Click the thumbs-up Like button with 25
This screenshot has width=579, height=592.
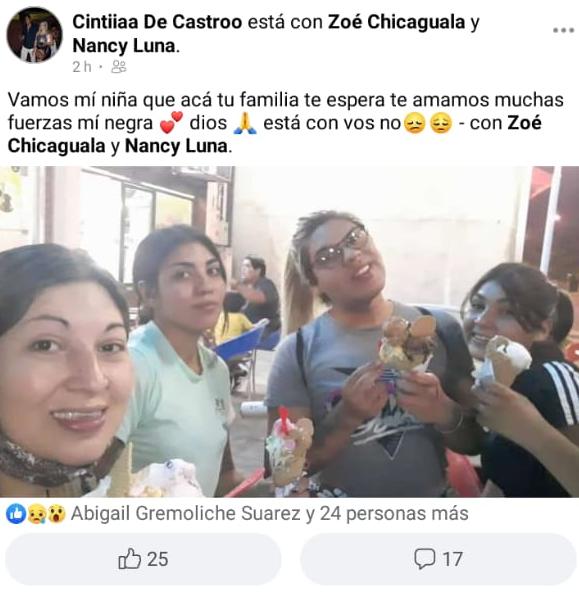[x=143, y=559]
